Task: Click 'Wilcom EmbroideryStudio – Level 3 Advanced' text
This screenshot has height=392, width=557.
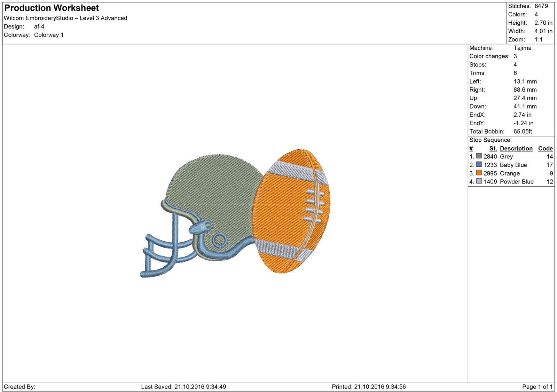Action: [x=65, y=18]
